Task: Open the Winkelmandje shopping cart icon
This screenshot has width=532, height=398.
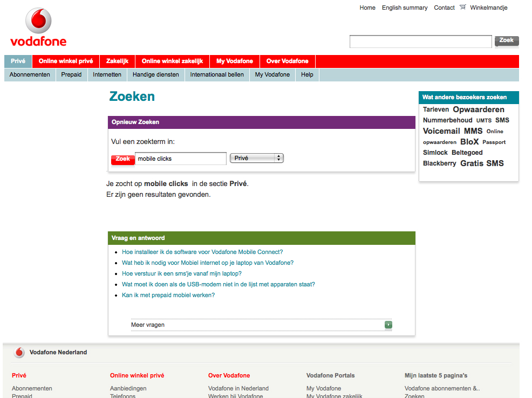Action: [462, 8]
